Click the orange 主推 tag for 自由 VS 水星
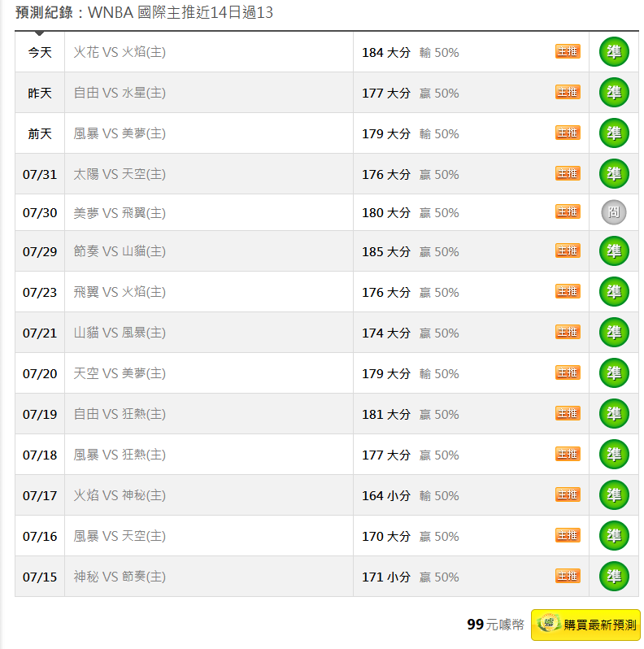Image resolution: width=644 pixels, height=649 pixels. click(x=568, y=92)
